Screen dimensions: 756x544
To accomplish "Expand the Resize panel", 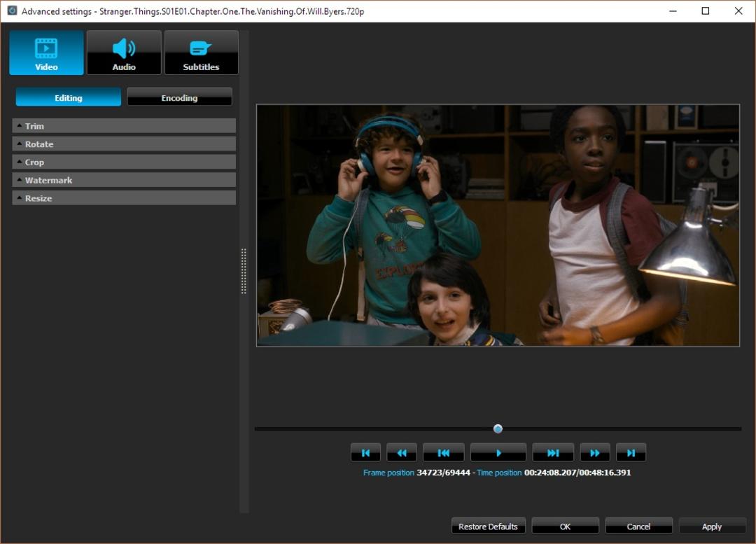I will point(124,197).
